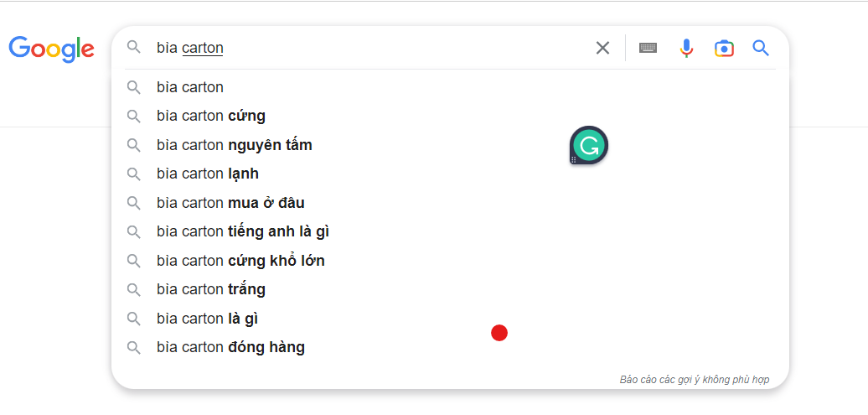This screenshot has height=415, width=868.
Task: Choose the 'bia carton trắng' suggestion
Action: coord(211,289)
